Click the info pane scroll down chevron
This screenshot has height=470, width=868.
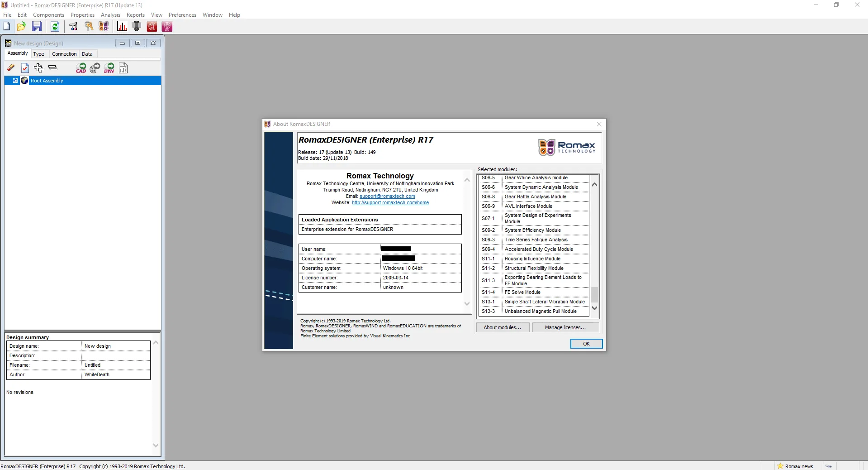tap(467, 303)
